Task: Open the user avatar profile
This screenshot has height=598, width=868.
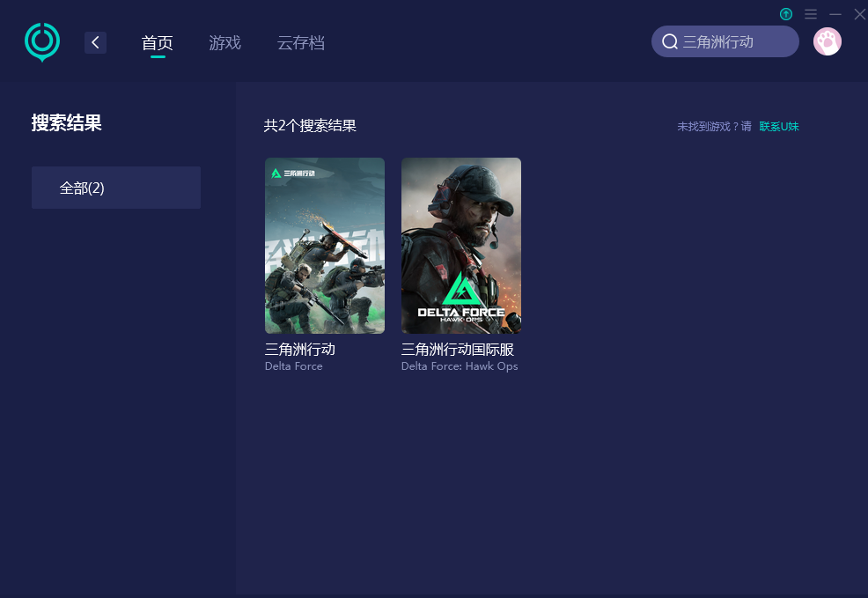Action: click(x=827, y=41)
